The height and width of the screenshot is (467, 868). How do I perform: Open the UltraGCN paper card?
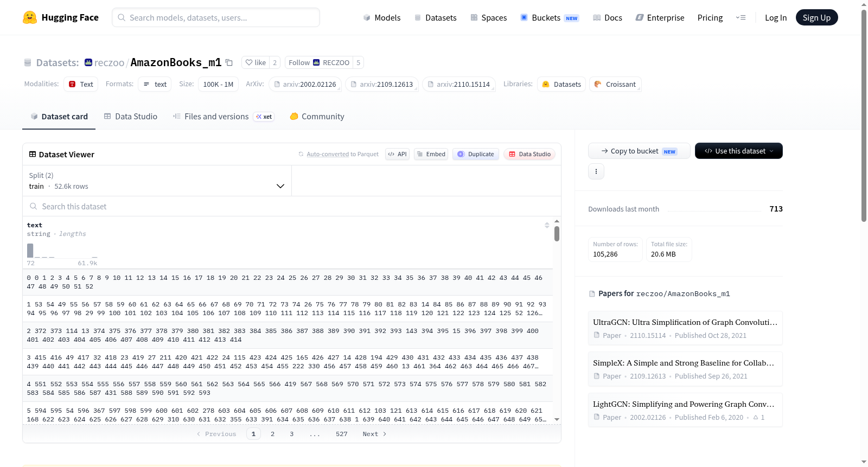(x=685, y=328)
